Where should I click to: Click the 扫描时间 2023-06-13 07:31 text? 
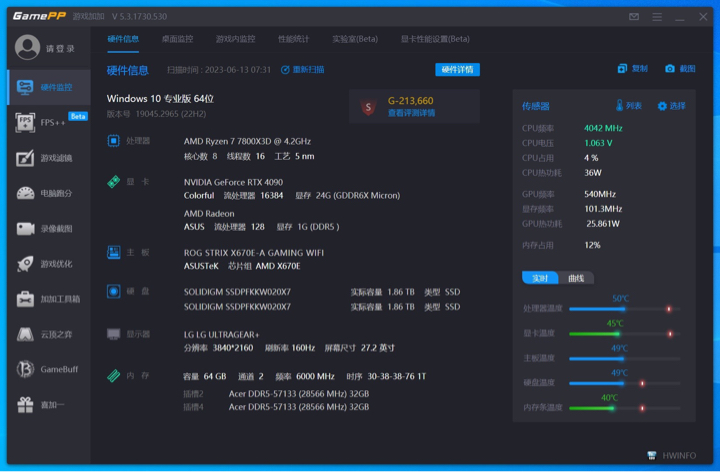click(x=219, y=70)
